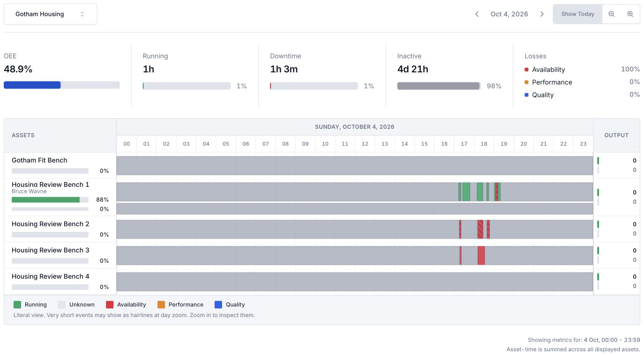
Task: Click the hour 12 column header
Action: coord(365,144)
